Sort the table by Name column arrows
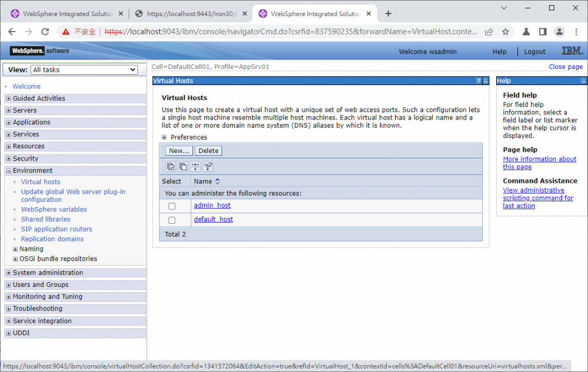588x372 pixels. pos(218,181)
